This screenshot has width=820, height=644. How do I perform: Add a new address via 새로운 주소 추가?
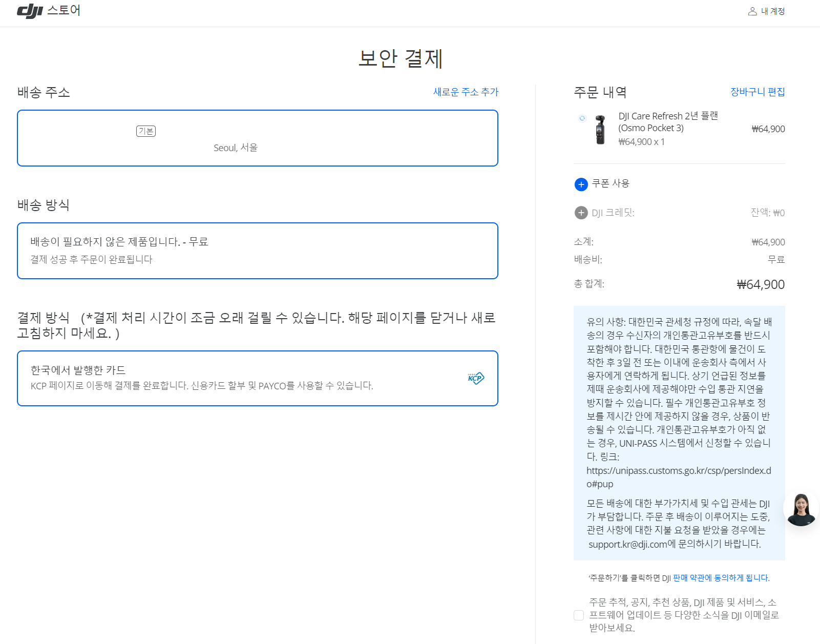[x=466, y=92]
